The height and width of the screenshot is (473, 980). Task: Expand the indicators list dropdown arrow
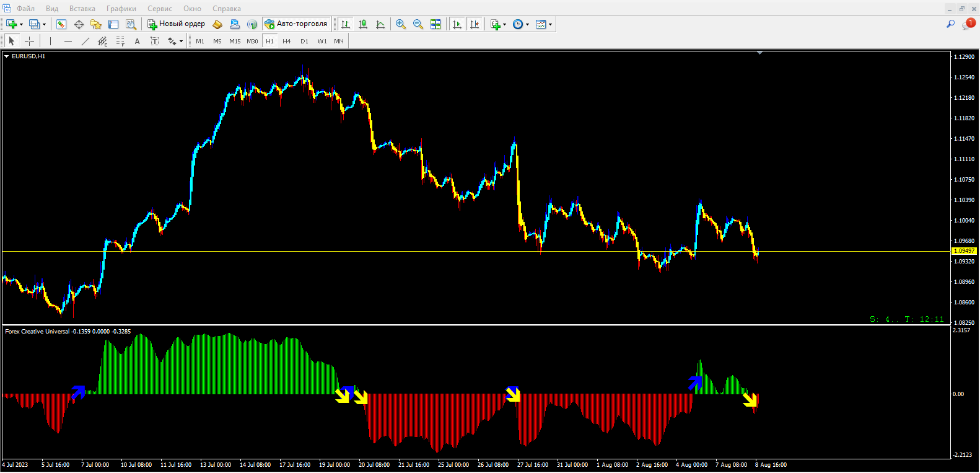point(505,25)
